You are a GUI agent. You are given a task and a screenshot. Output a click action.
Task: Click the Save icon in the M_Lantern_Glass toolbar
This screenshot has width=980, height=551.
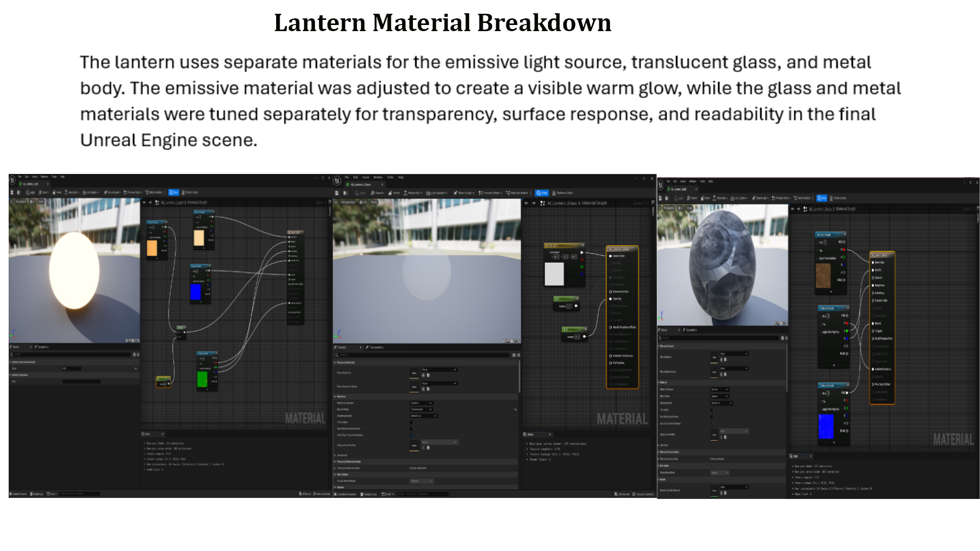click(337, 193)
